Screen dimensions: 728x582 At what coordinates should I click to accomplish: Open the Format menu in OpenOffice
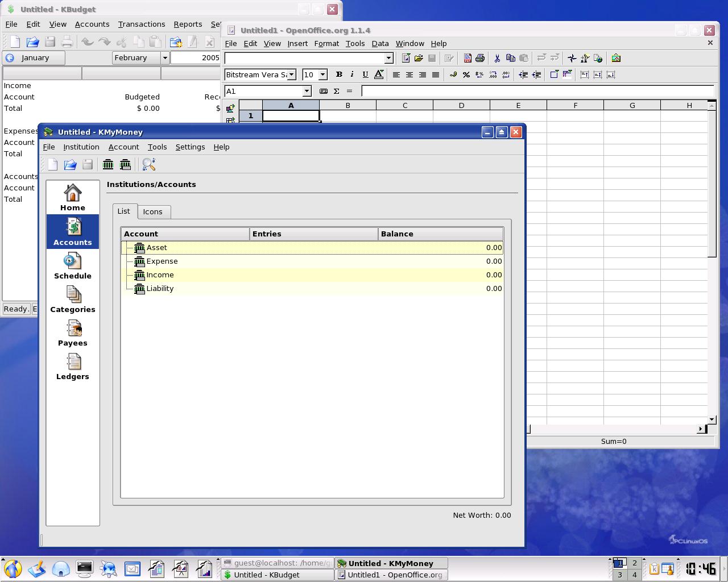click(x=326, y=43)
